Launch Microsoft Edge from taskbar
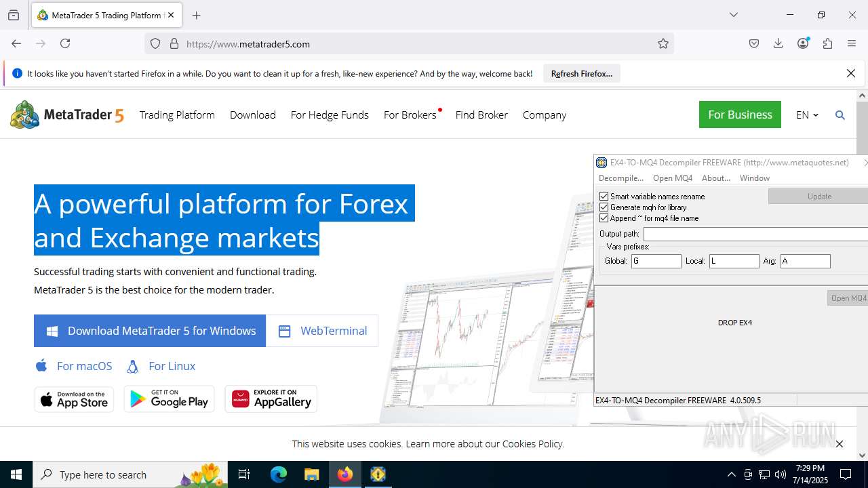The width and height of the screenshot is (868, 488). pos(279,474)
